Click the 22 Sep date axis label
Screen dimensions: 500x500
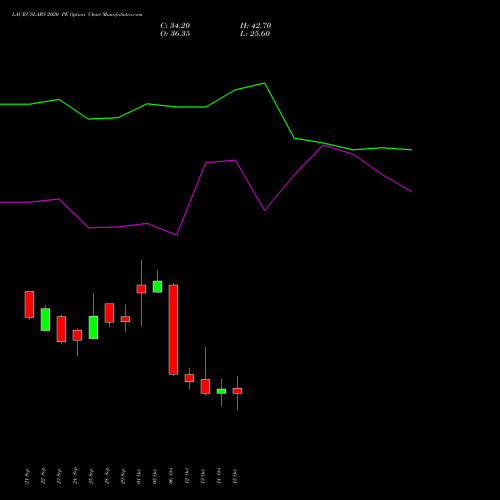43,476
